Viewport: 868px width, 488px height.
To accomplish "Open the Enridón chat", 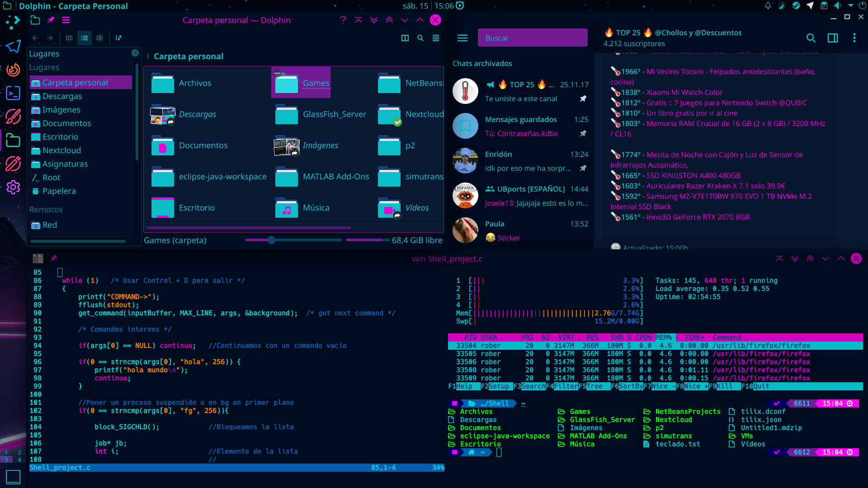I will tap(520, 161).
